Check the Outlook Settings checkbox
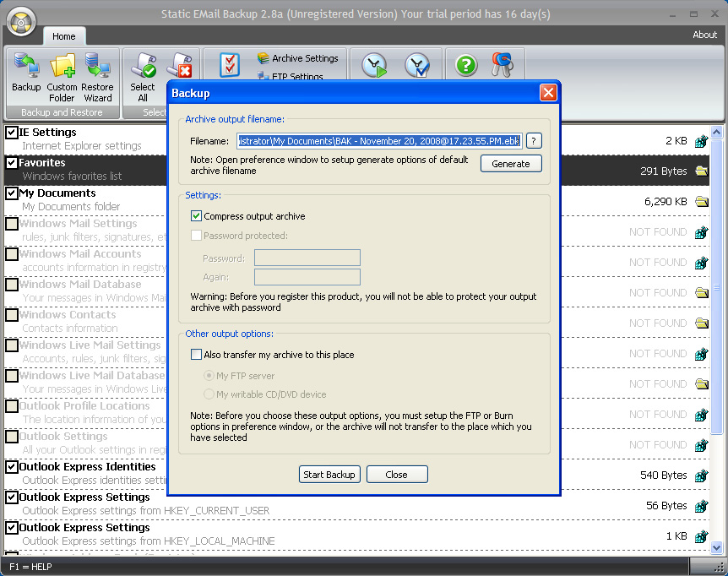This screenshot has height=576, width=728. point(12,437)
